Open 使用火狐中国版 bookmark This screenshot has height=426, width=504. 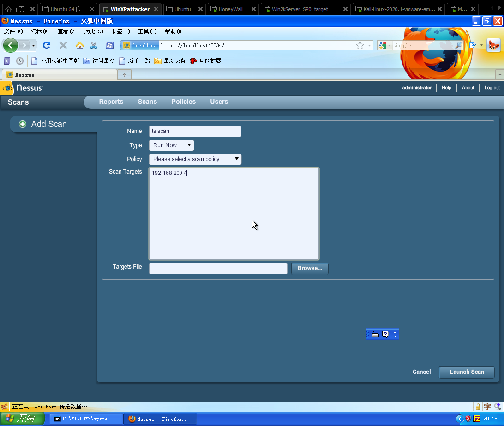pyautogui.click(x=55, y=61)
